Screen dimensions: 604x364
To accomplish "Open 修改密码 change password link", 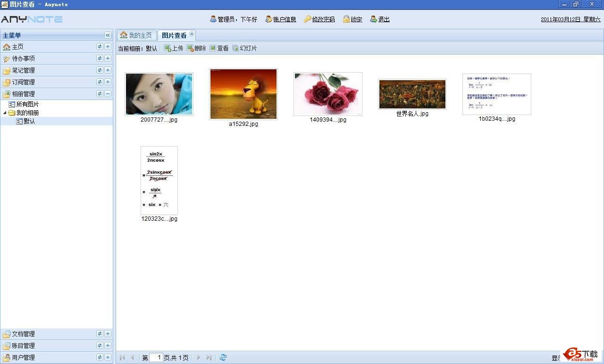I will point(319,19).
